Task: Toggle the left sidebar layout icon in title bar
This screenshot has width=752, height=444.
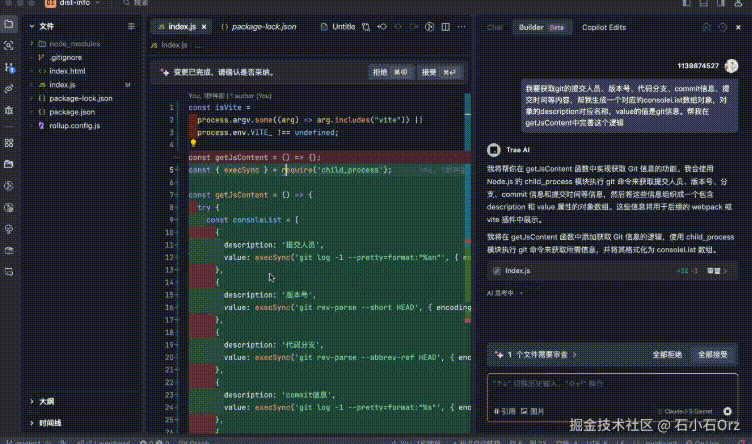Action: pyautogui.click(x=687, y=3)
